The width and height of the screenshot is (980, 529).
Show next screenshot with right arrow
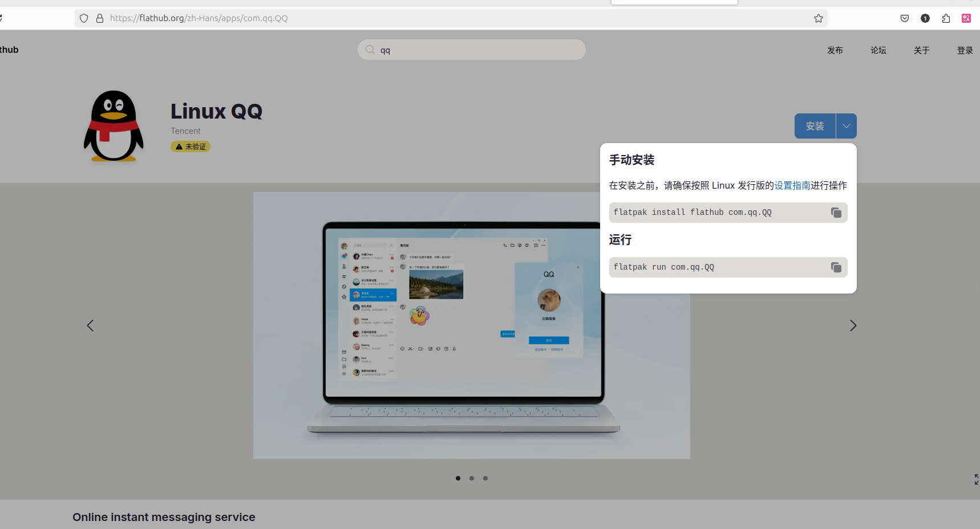(853, 325)
